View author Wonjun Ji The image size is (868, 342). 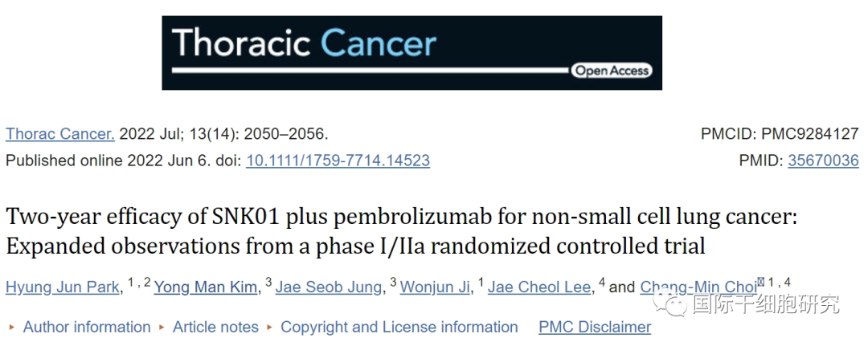point(435,287)
